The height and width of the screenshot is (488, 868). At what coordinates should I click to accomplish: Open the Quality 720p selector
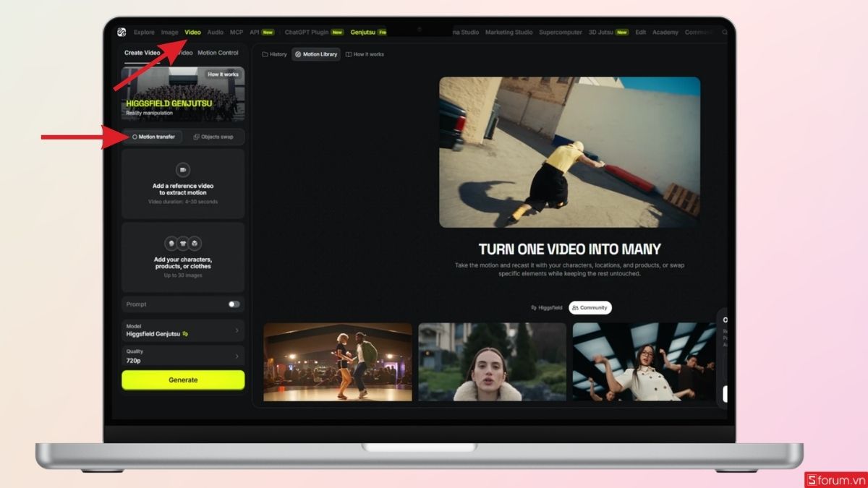tap(183, 356)
